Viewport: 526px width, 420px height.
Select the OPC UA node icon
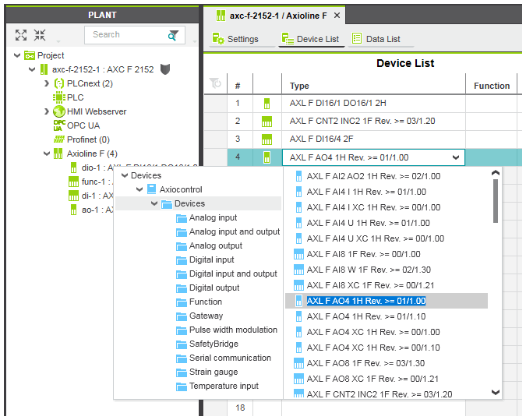tap(59, 125)
